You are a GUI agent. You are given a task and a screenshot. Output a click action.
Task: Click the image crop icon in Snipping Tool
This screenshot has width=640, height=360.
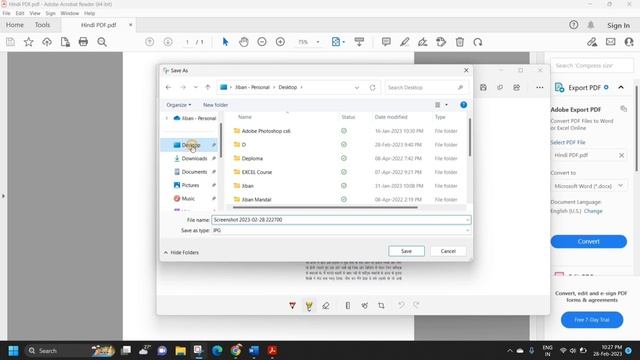point(381,305)
